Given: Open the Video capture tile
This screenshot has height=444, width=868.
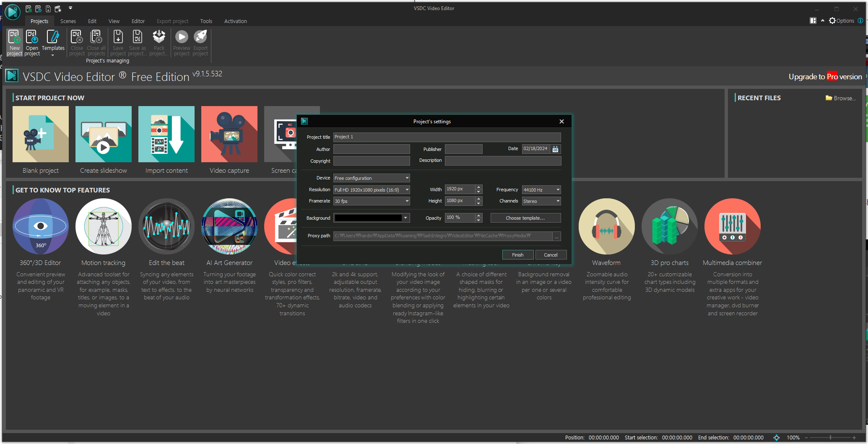Looking at the screenshot, I should [x=229, y=134].
